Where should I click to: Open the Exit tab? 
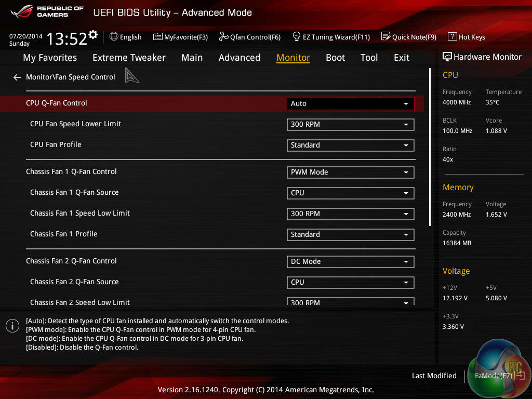coord(402,58)
